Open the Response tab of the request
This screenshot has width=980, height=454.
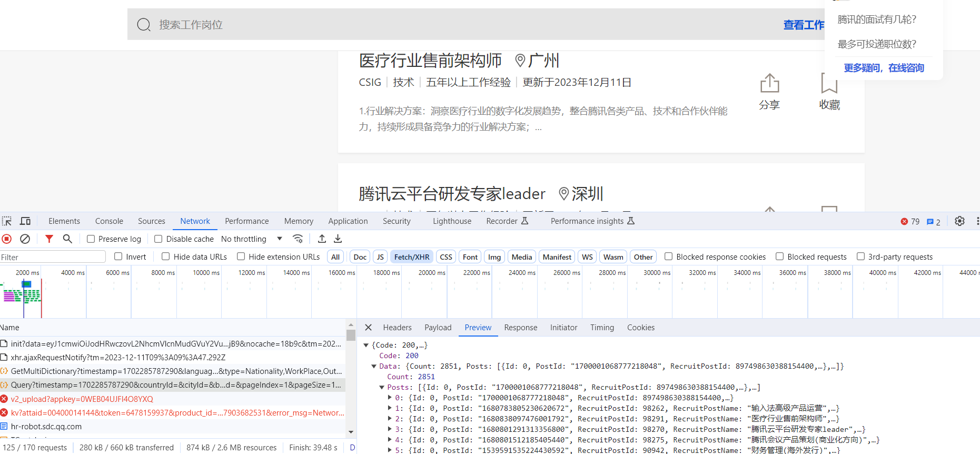(521, 328)
